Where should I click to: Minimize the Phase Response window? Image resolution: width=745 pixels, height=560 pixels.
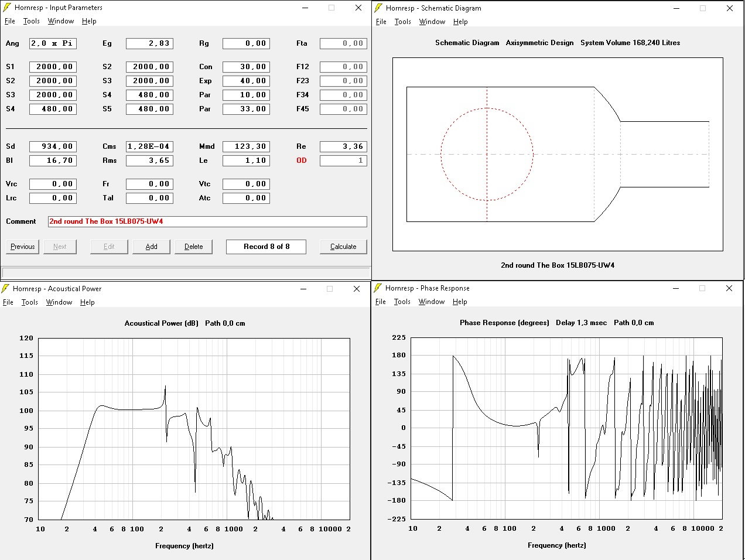(x=676, y=288)
